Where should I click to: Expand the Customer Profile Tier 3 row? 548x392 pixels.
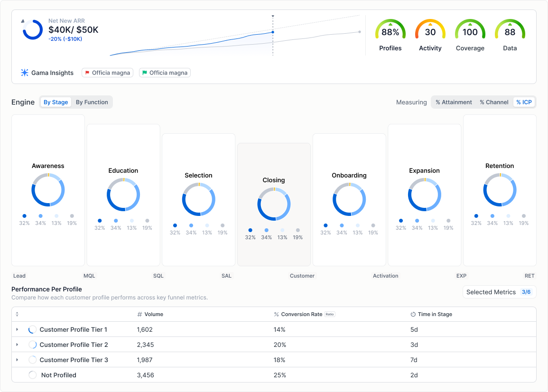(x=17, y=360)
